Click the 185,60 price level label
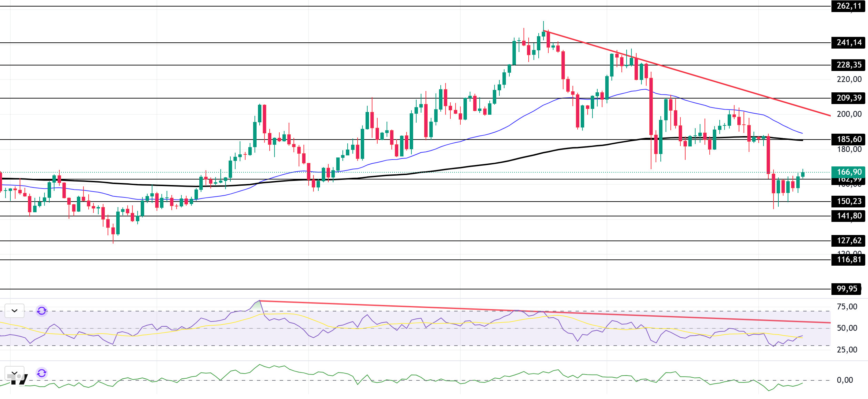The width and height of the screenshot is (868, 399). [849, 140]
